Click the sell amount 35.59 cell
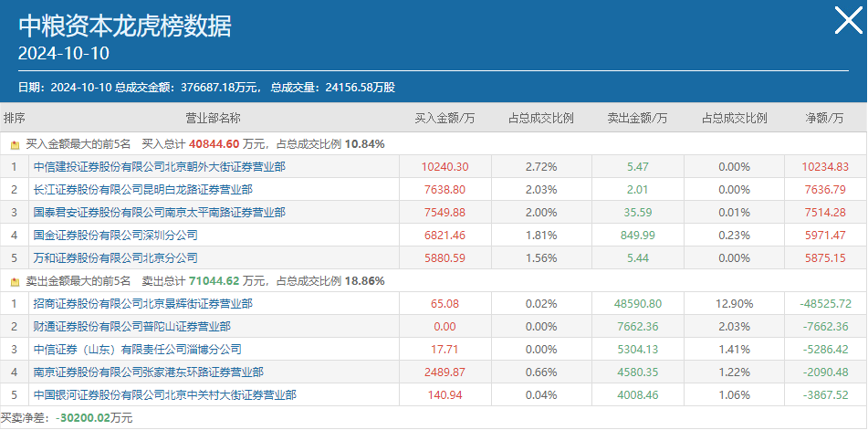This screenshot has width=868, height=430. pyautogui.click(x=638, y=213)
